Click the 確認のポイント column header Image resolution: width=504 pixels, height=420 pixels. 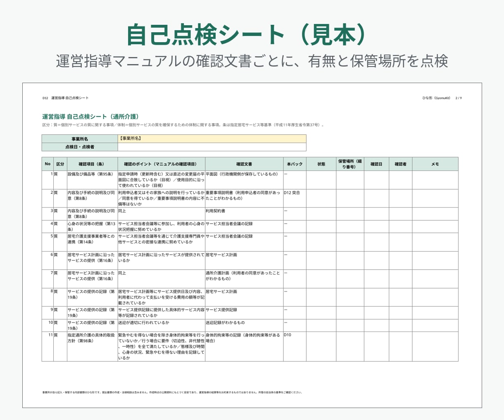(161, 164)
